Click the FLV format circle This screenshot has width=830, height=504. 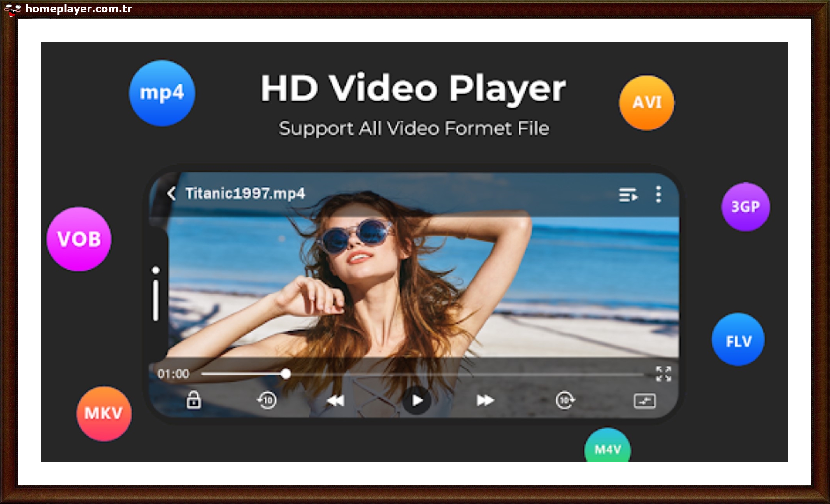[x=738, y=339]
